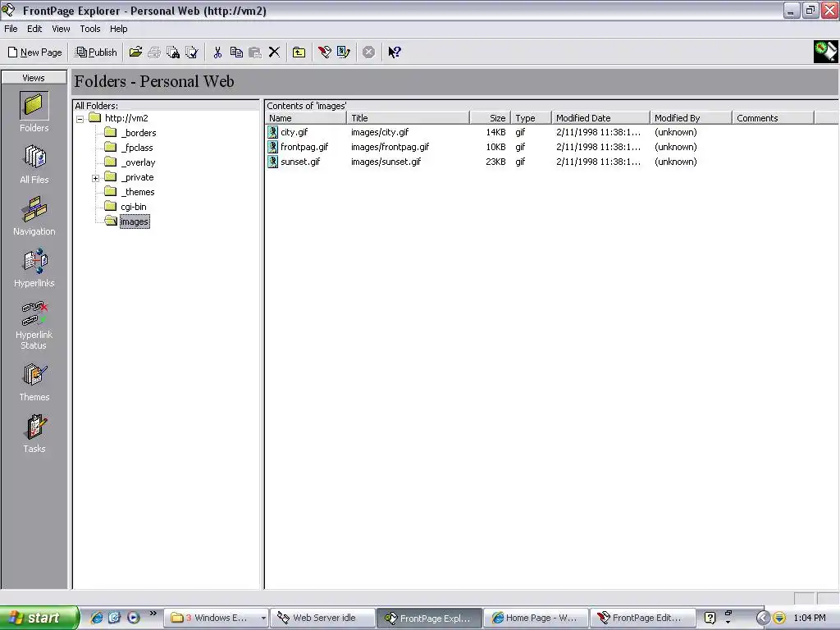Click the New Page toolbar button

click(34, 52)
